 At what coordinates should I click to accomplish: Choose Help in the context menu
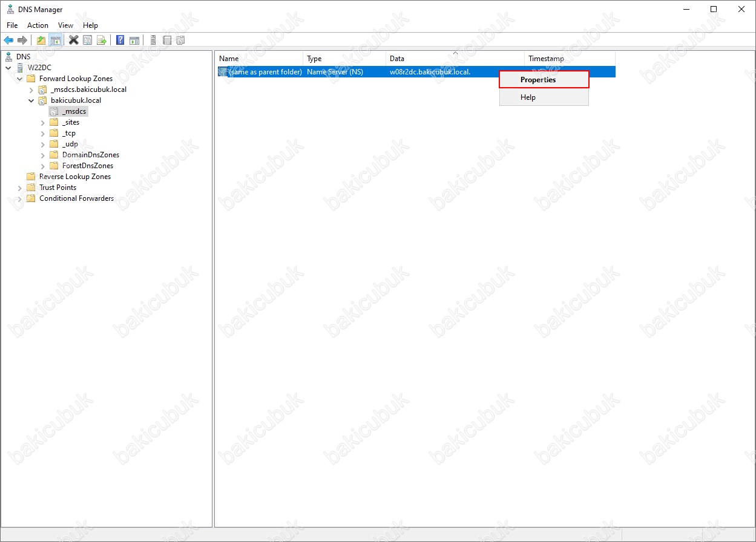[x=528, y=97]
